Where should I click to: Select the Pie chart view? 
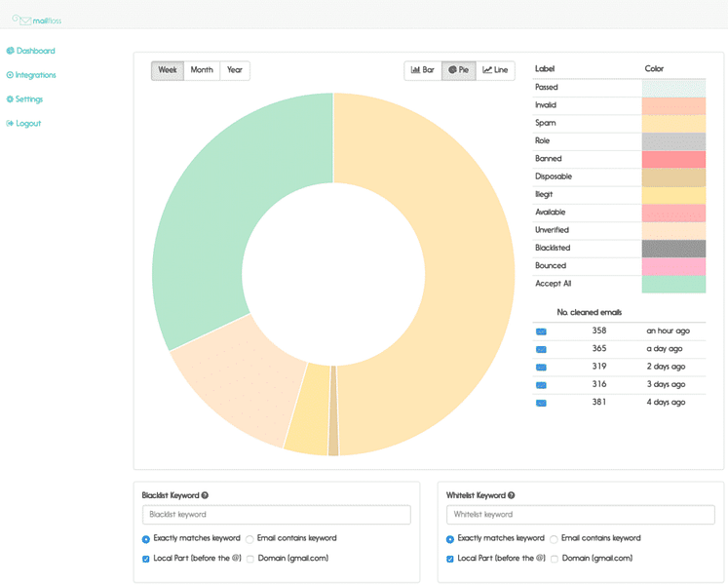(459, 70)
